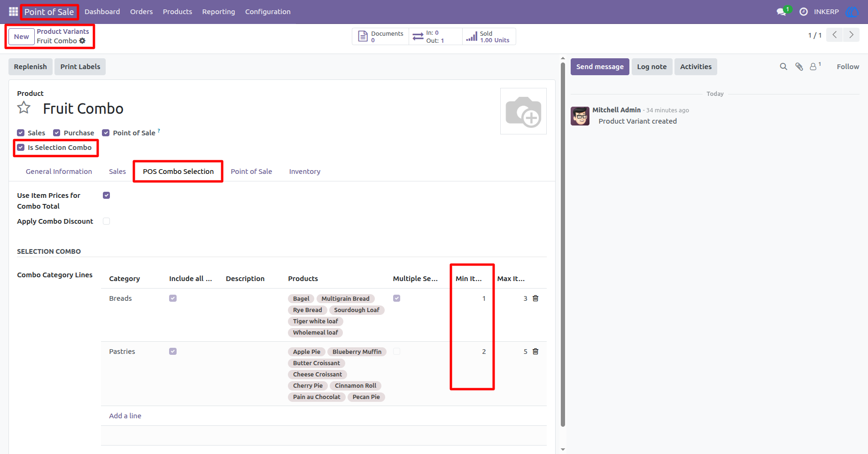Click the Blueberry Muffin product tag

(x=357, y=352)
